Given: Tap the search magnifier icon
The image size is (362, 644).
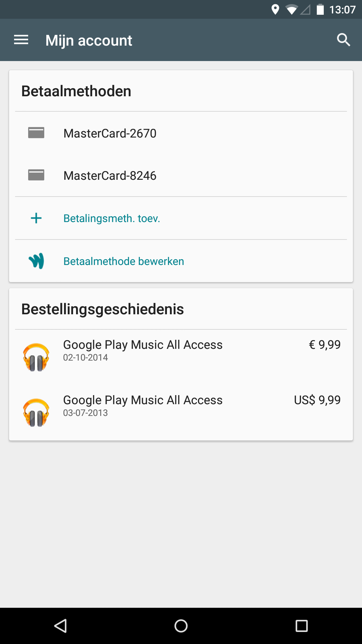Looking at the screenshot, I should [x=343, y=40].
